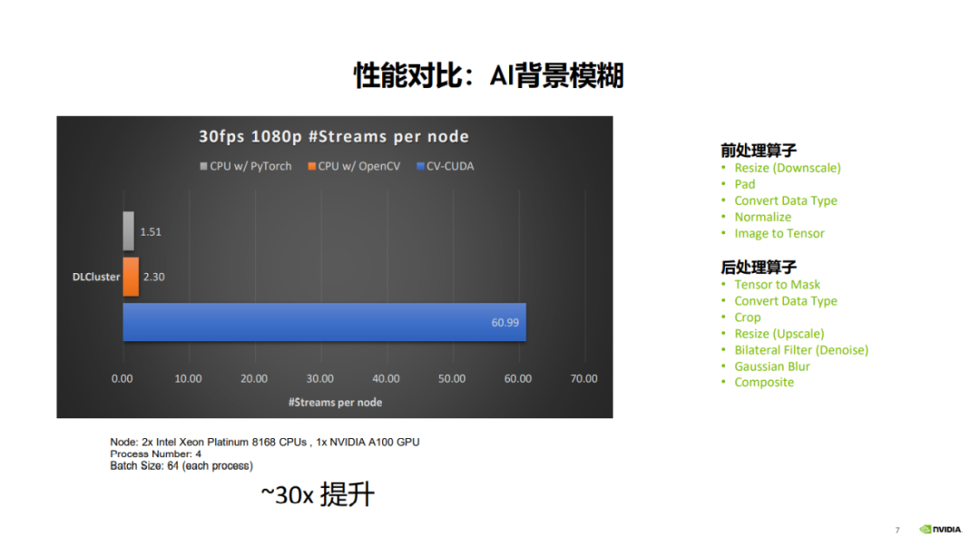Viewport: 980px width, 546px height.
Task: Click the CPU w/ OpenCV legend label
Action: click(x=358, y=166)
